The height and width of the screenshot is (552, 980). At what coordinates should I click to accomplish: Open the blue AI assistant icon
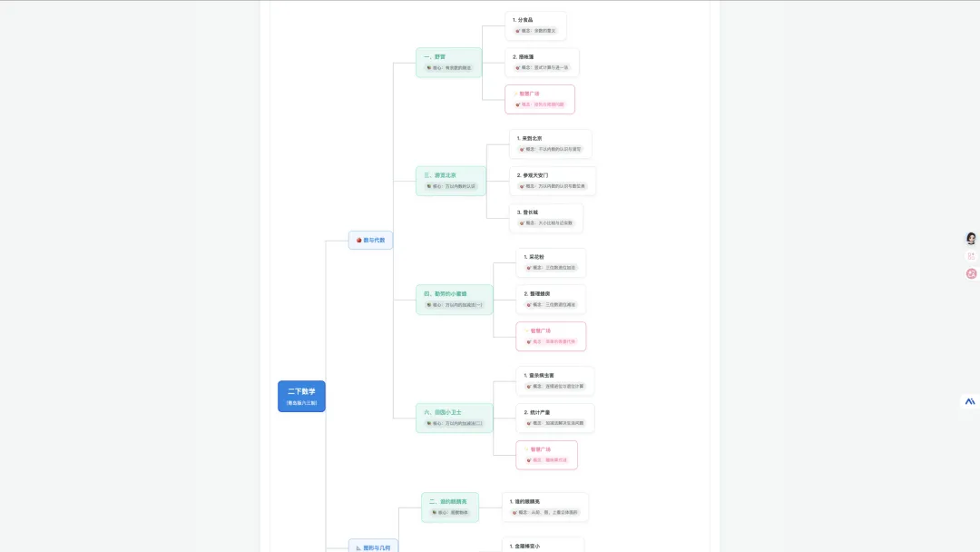pyautogui.click(x=970, y=400)
